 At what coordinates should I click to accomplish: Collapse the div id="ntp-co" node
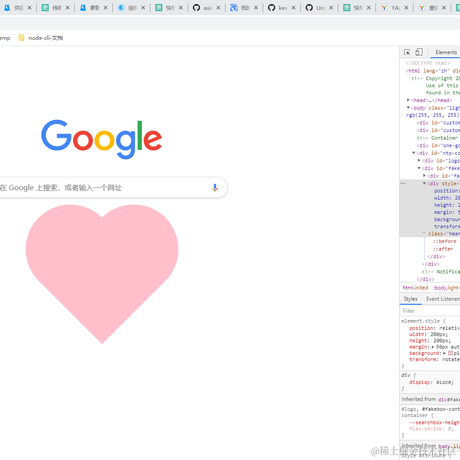pos(414,153)
